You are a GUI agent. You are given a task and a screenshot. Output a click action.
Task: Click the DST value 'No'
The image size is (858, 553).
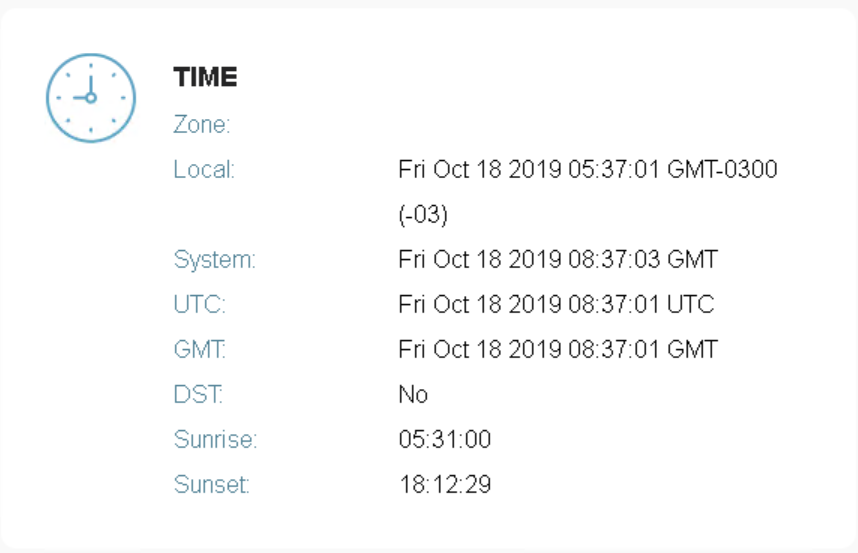(x=413, y=395)
